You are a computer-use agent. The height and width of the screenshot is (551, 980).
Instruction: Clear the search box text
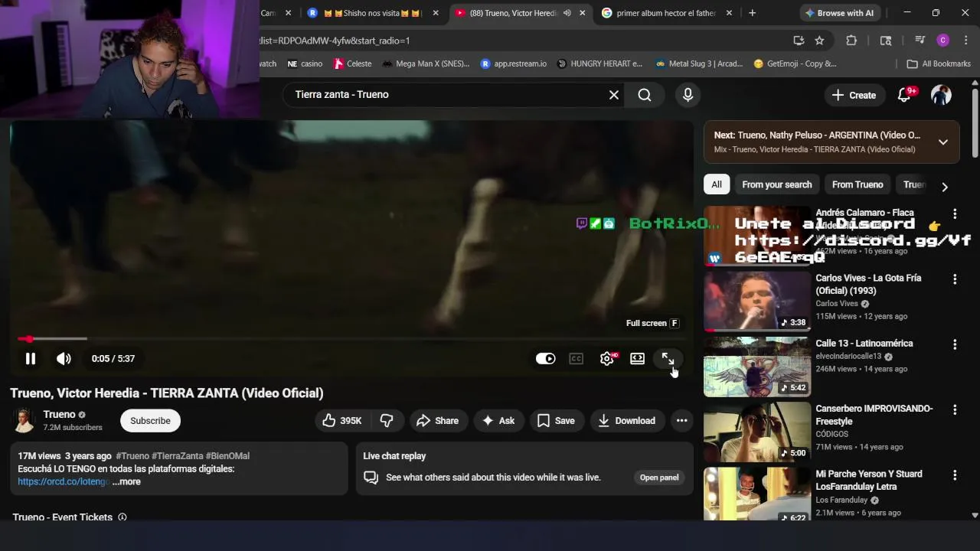[x=614, y=94]
